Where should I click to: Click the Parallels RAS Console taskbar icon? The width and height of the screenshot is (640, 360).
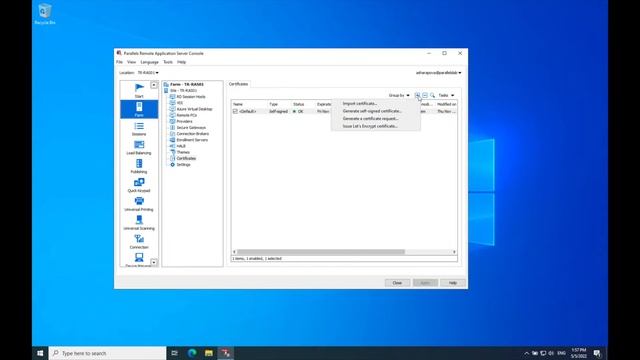coord(226,353)
